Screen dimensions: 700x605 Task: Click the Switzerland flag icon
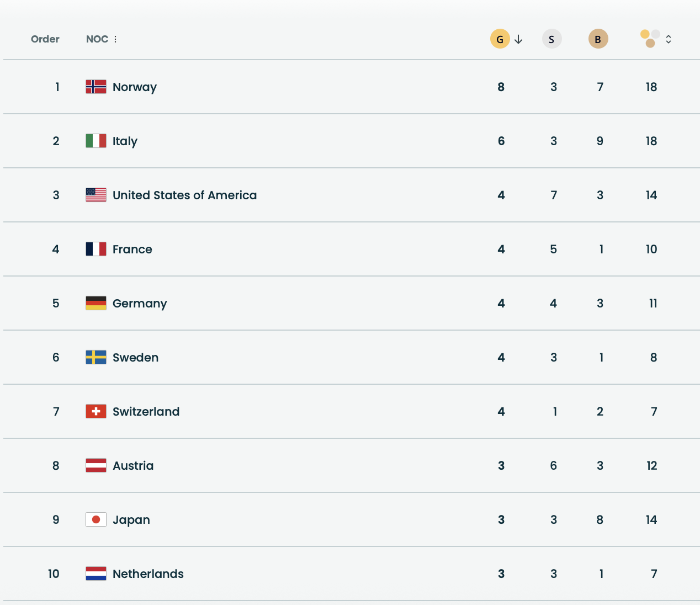point(96,411)
